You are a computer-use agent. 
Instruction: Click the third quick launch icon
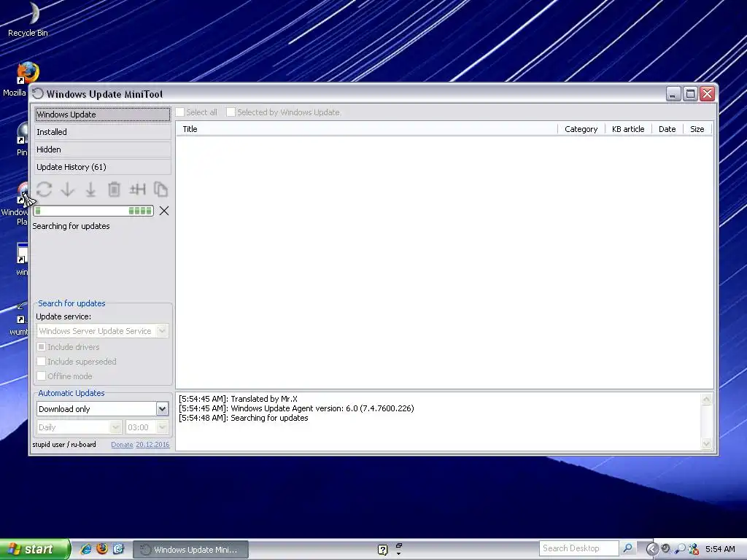coord(118,549)
